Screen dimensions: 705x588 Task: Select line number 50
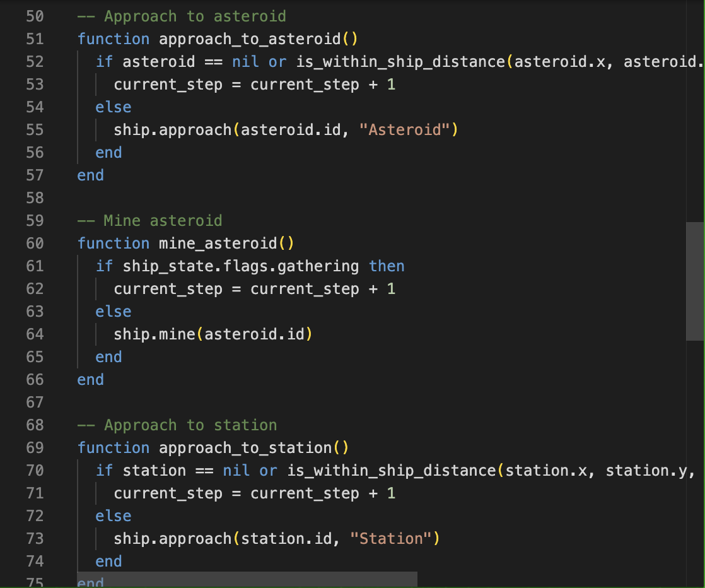(35, 16)
